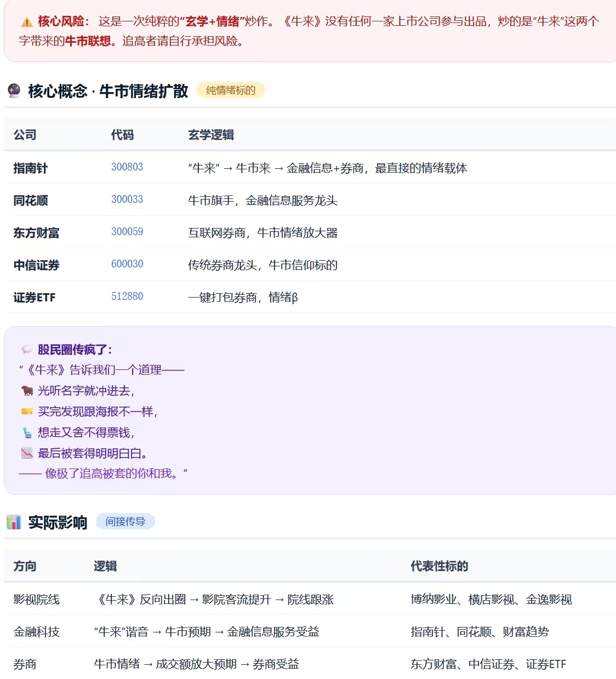
Task: Click the seat emoji before 想走又舍不得票钱
Action: pos(27,432)
